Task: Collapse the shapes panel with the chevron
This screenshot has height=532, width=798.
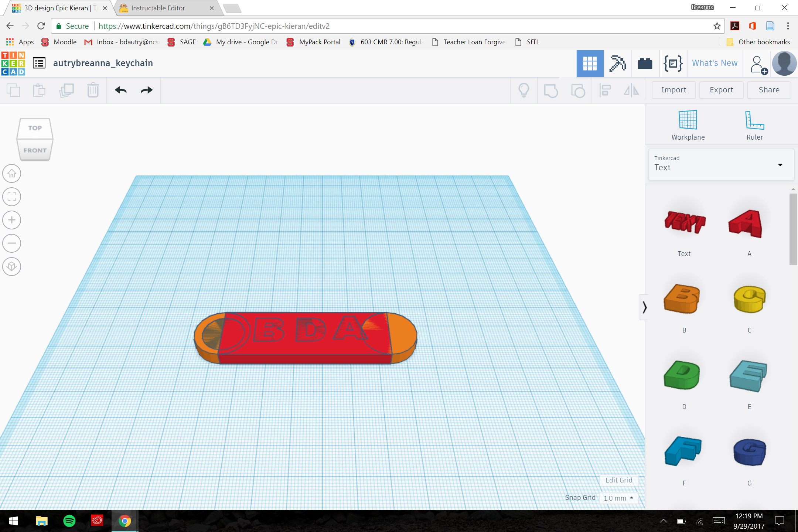Action: (645, 307)
